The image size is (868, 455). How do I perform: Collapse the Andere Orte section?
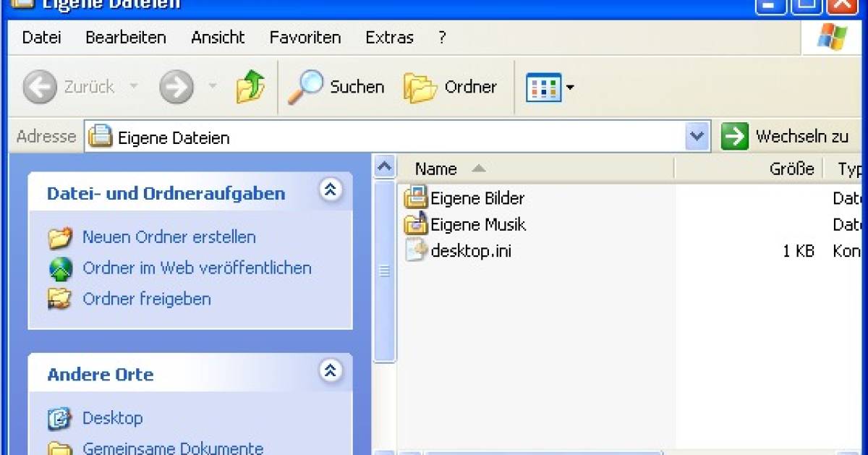coord(331,371)
